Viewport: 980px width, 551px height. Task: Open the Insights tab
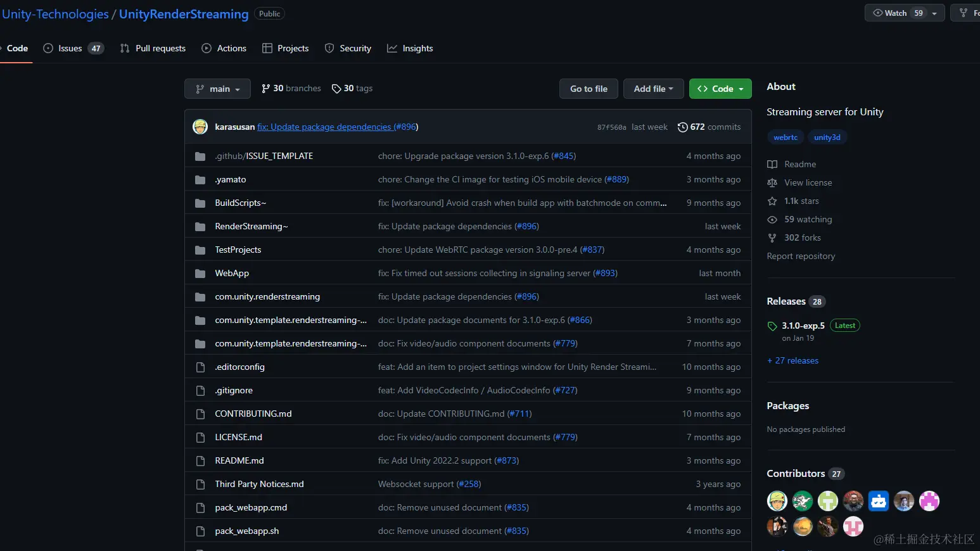pyautogui.click(x=410, y=48)
